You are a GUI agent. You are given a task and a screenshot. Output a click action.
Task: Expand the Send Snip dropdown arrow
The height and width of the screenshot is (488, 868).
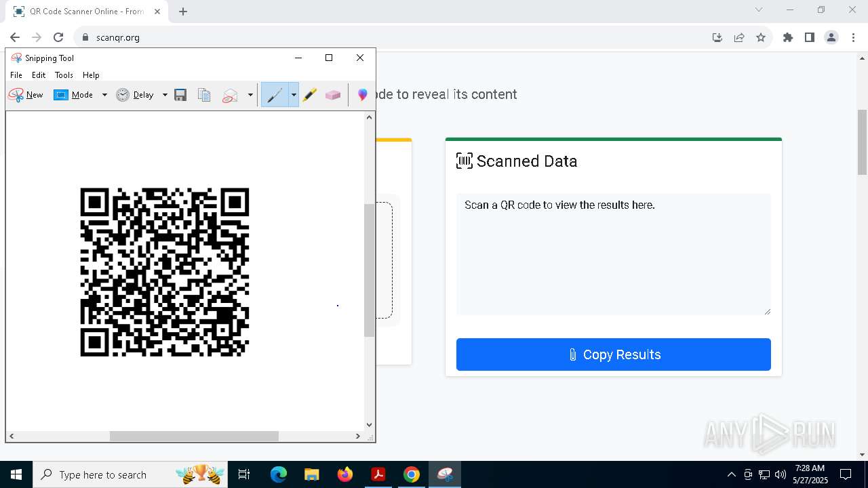tap(250, 95)
